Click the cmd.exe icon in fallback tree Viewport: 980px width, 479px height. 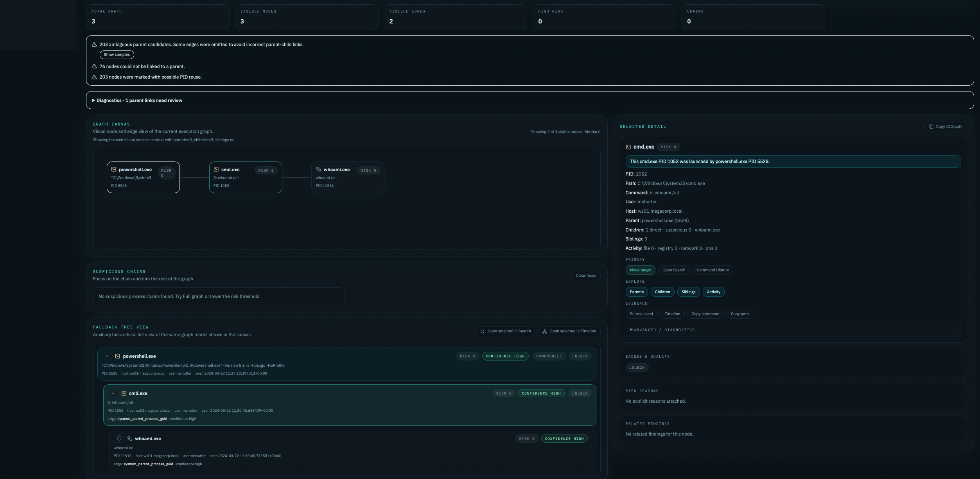click(124, 393)
